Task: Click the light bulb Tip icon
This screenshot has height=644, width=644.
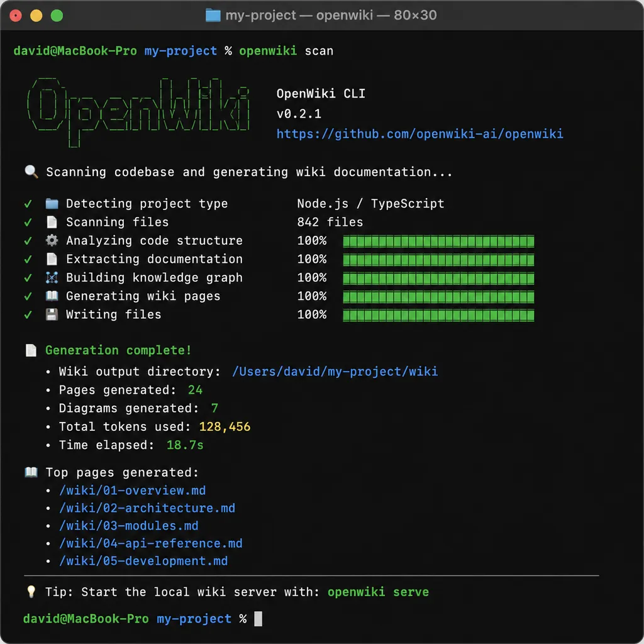Action: (31, 591)
